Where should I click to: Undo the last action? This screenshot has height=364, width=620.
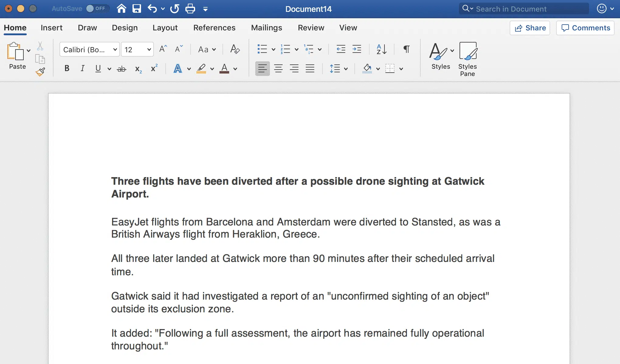[x=152, y=9]
